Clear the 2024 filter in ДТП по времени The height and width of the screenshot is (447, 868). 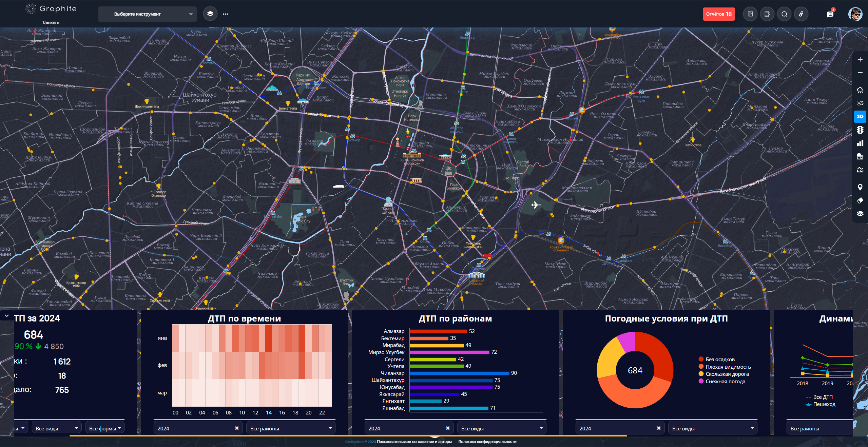[237, 428]
